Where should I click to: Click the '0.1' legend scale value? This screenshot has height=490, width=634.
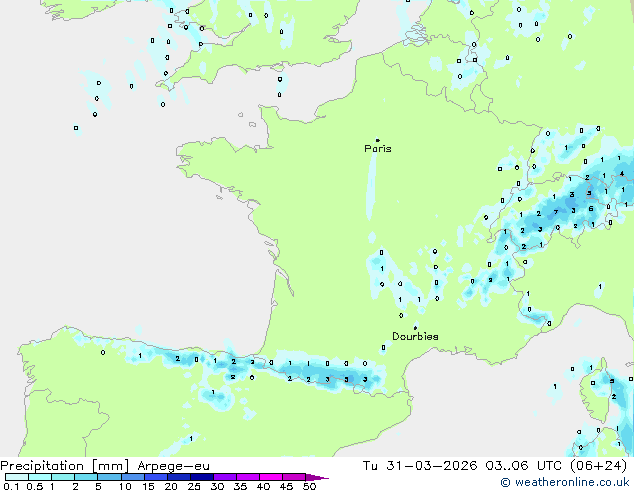pyautogui.click(x=11, y=486)
